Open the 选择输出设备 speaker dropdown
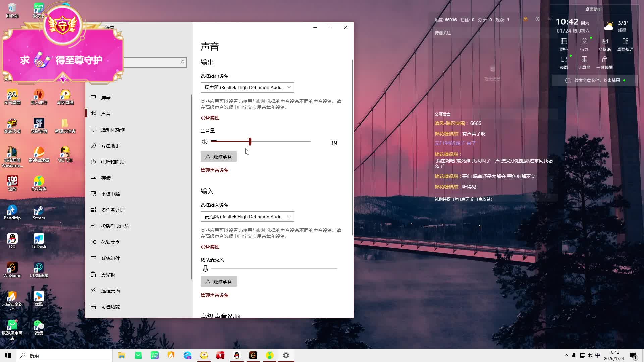 [247, 87]
